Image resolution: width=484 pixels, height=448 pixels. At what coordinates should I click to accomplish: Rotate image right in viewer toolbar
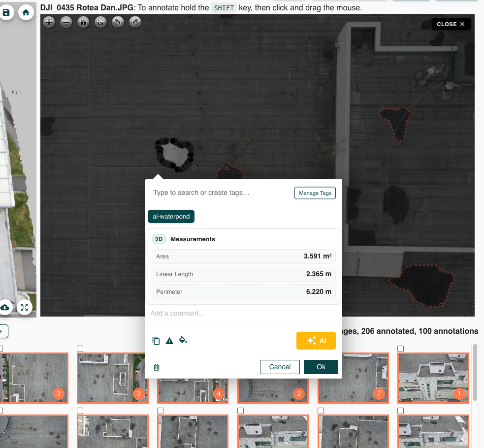pyautogui.click(x=135, y=22)
